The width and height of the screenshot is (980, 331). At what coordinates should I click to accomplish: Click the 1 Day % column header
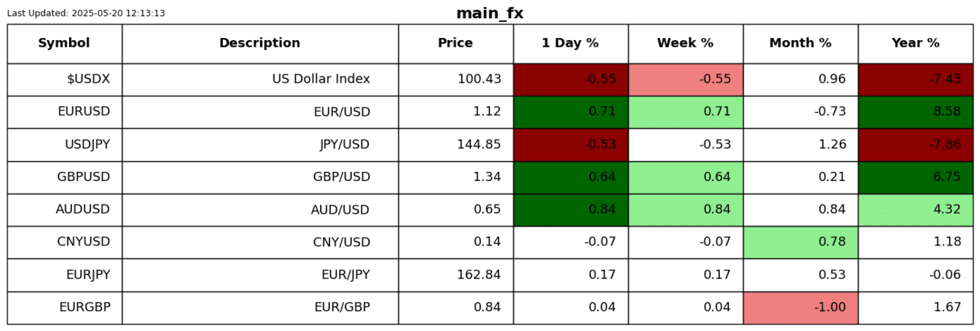(570, 43)
